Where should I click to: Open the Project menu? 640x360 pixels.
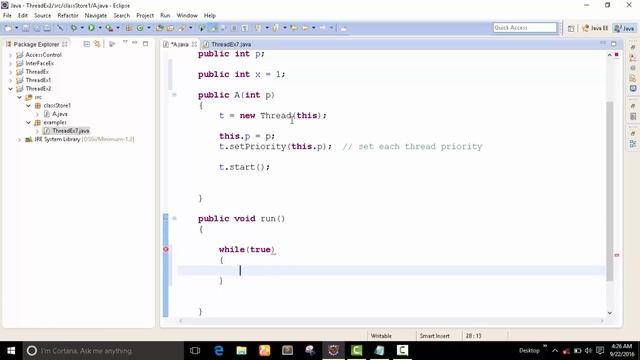[145, 16]
